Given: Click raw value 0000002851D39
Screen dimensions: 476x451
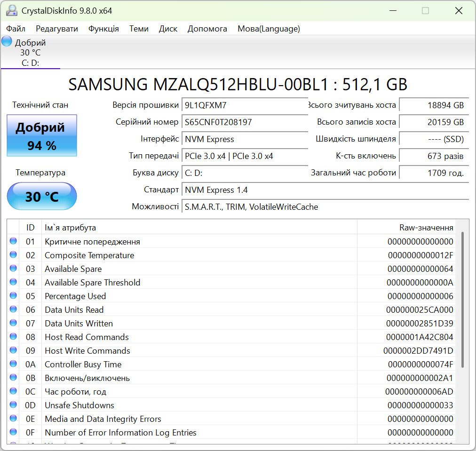Looking at the screenshot, I should tap(420, 324).
